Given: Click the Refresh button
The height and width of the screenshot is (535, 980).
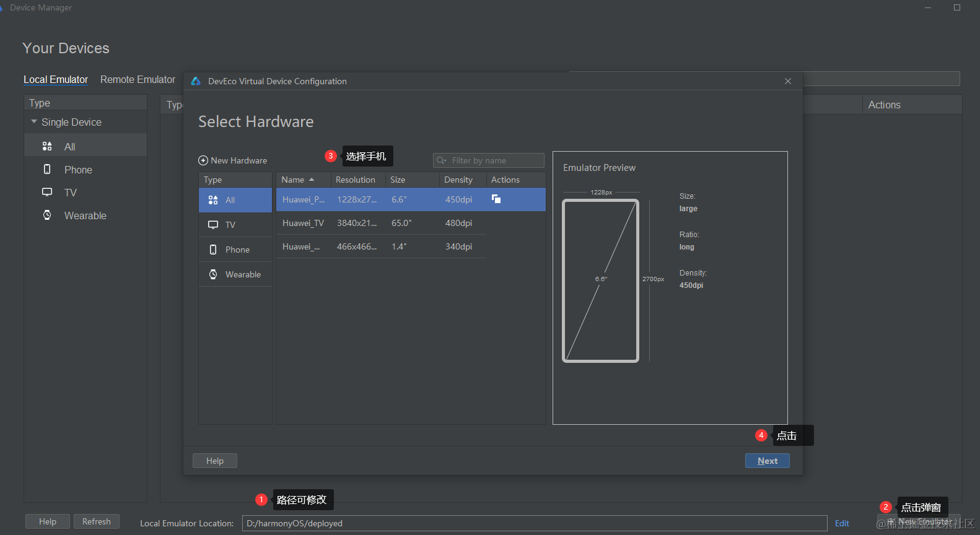Looking at the screenshot, I should pos(97,521).
